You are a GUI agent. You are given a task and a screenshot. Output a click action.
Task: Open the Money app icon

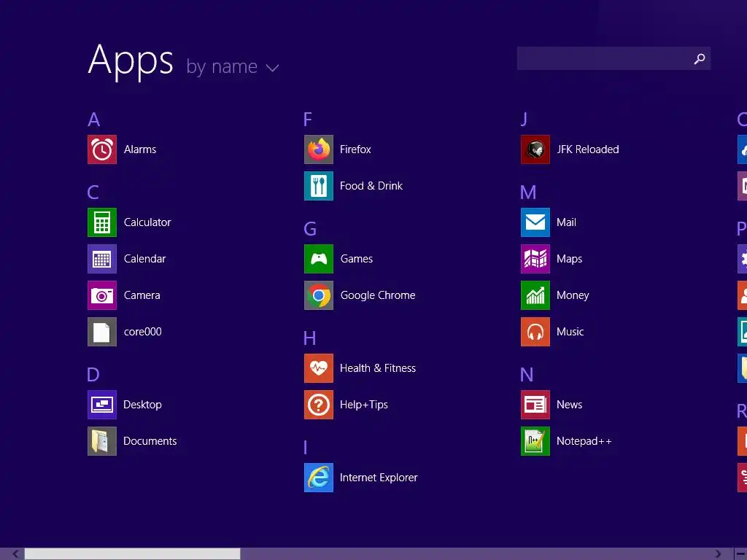535,295
